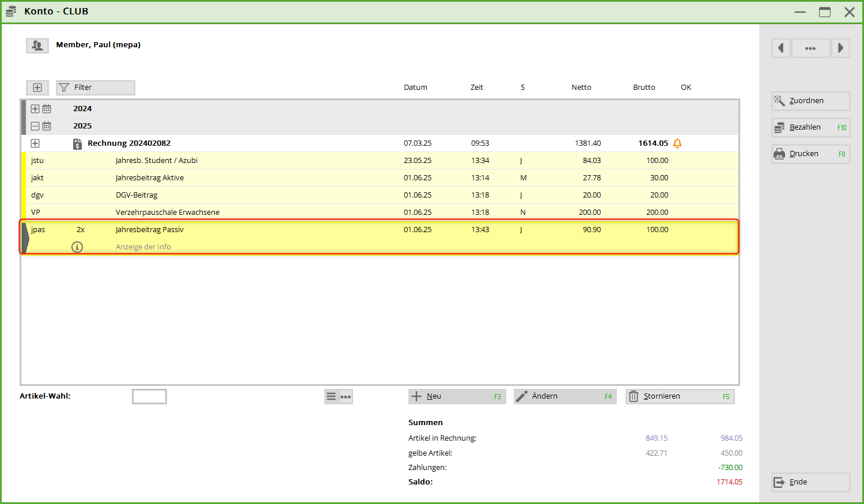
Task: Expand invoice Rechnung 202402082 details
Action: [x=35, y=143]
